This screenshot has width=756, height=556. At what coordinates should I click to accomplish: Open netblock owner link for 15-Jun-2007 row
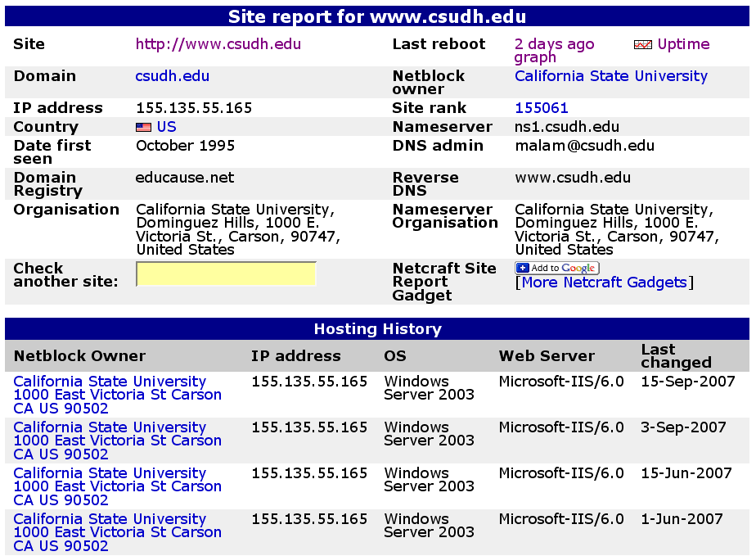[x=117, y=486]
